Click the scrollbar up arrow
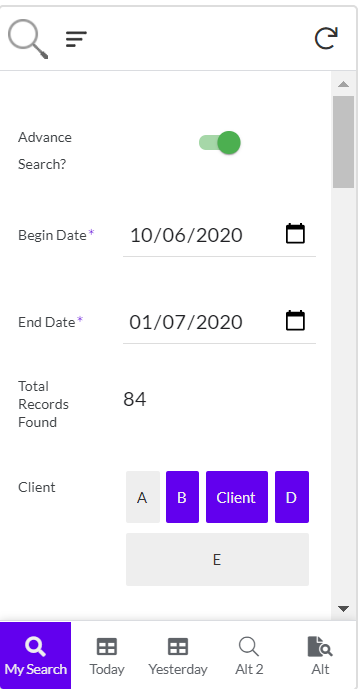The height and width of the screenshot is (689, 363). [344, 84]
